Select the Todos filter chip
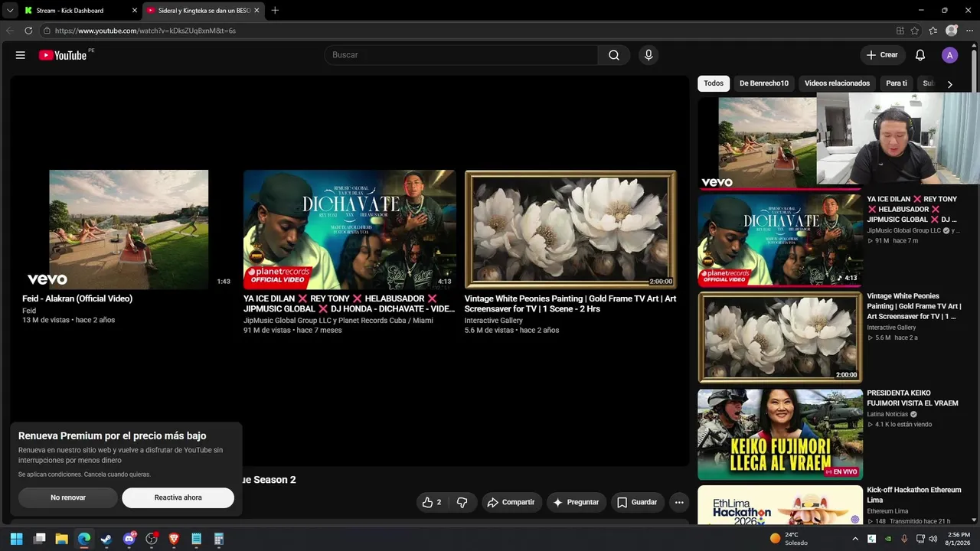The image size is (980, 551). (x=714, y=83)
